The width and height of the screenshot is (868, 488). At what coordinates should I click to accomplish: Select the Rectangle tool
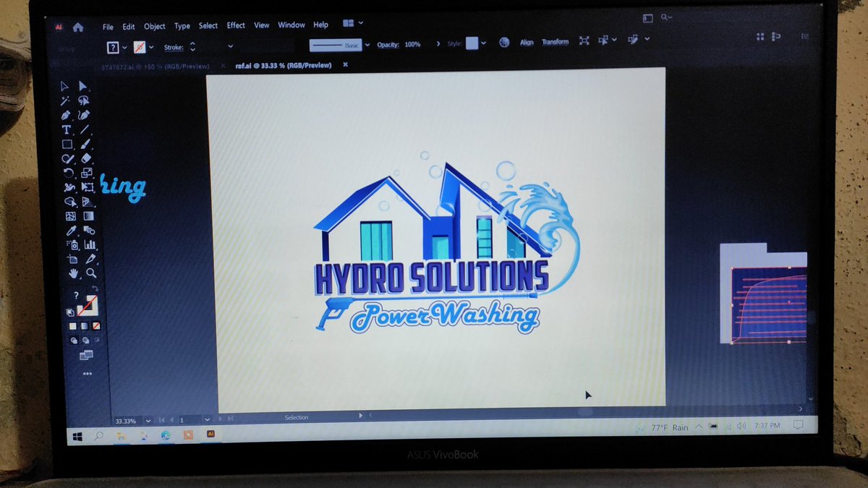[67, 144]
